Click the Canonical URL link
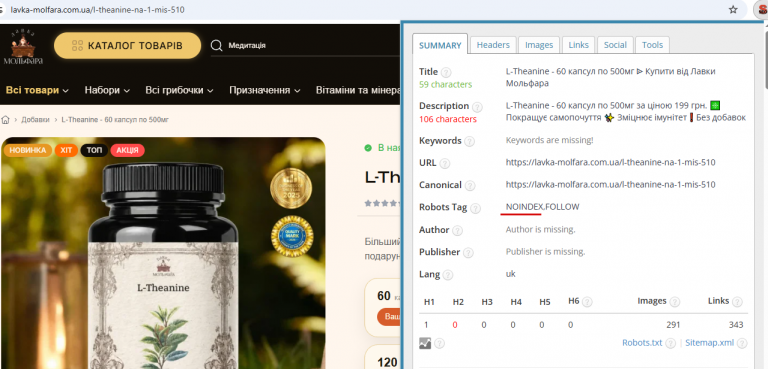This screenshot has width=768, height=369. click(610, 185)
